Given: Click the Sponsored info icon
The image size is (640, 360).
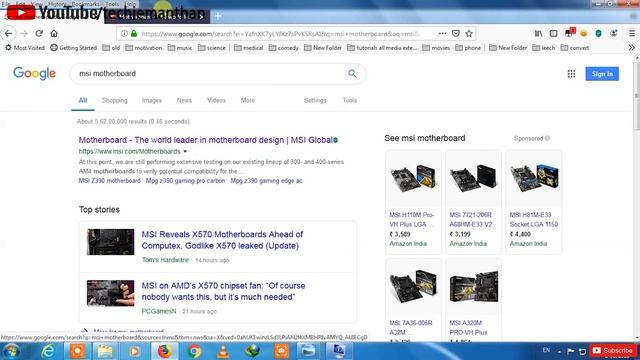Looking at the screenshot, I should [547, 138].
